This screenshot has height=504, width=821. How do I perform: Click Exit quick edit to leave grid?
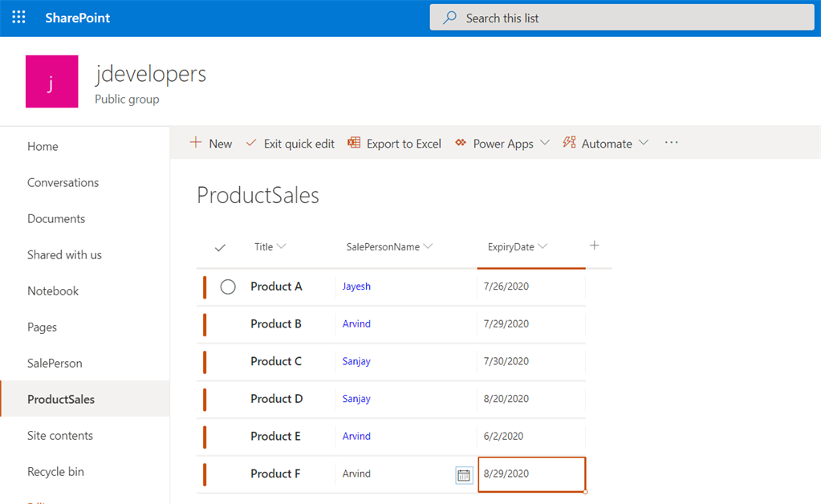[290, 144]
